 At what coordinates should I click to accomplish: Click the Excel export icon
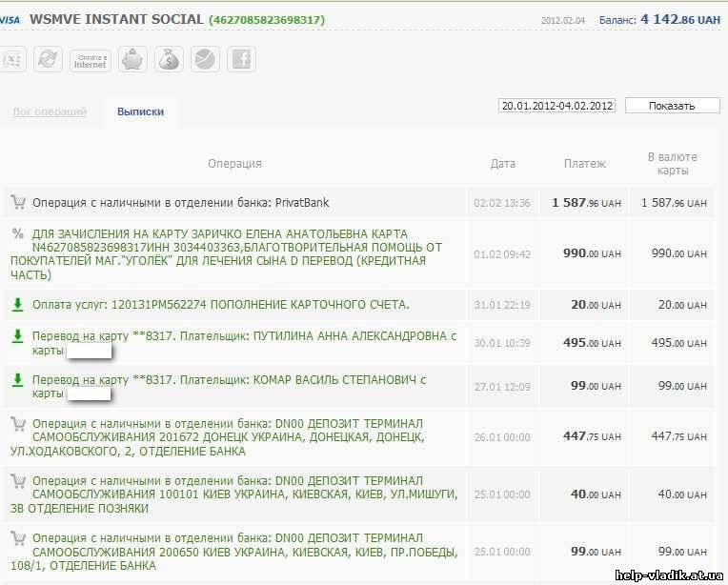point(12,60)
